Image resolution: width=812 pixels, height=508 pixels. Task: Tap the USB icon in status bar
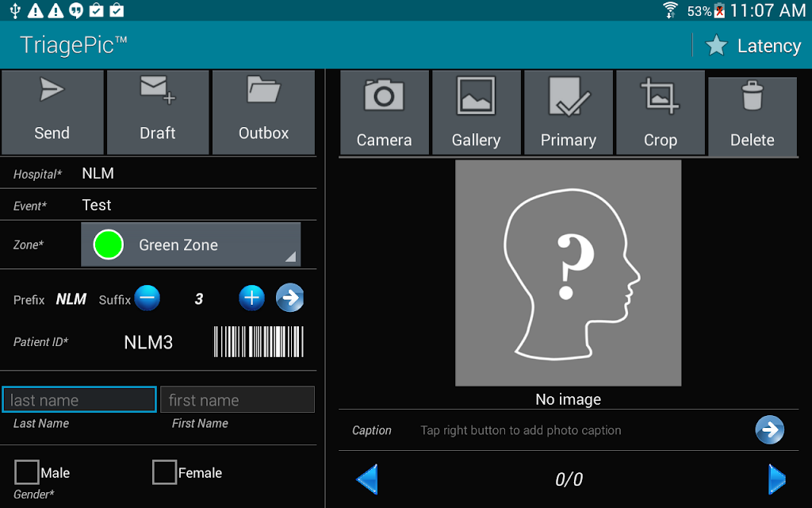(15, 10)
